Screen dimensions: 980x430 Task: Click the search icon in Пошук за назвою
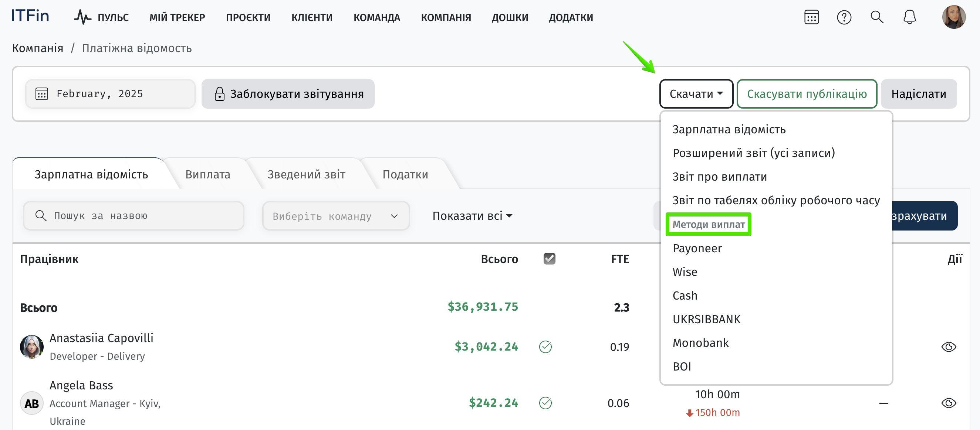[41, 216]
